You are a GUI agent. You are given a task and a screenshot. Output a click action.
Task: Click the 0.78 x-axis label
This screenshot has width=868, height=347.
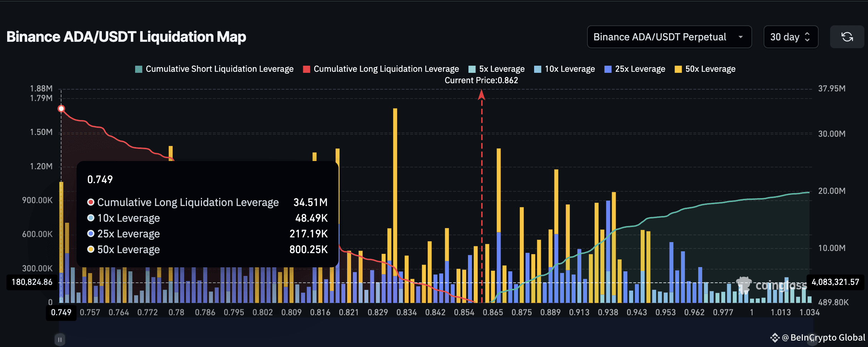176,312
